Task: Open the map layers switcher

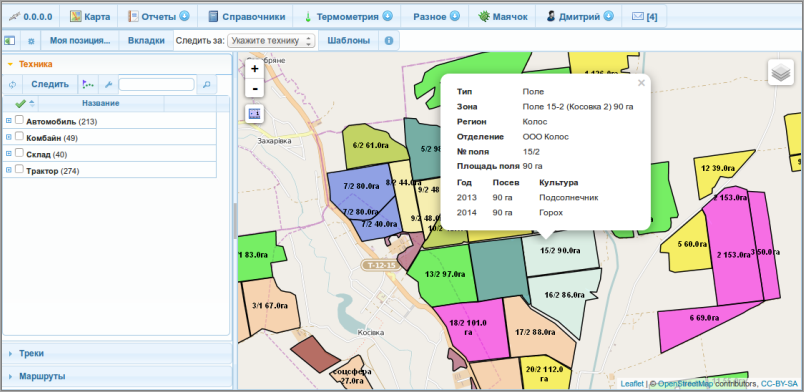Action: pyautogui.click(x=781, y=73)
